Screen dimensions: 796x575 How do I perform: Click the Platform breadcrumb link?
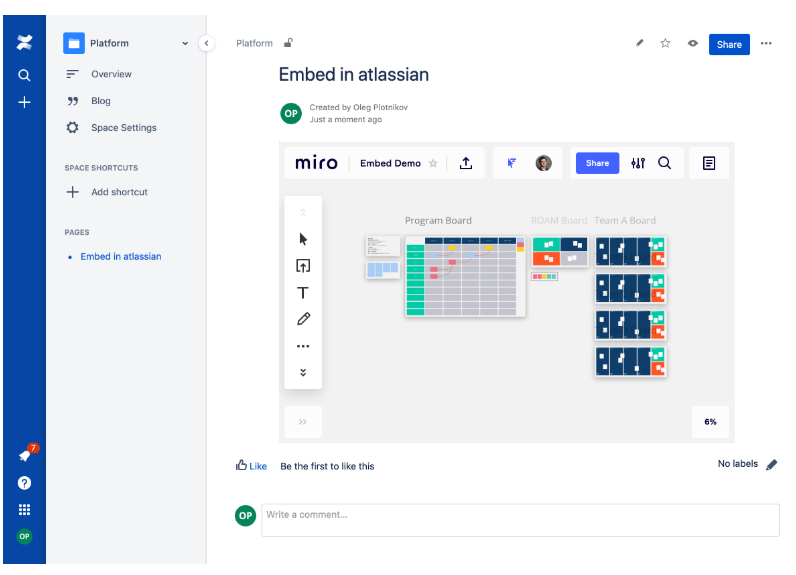pos(254,43)
